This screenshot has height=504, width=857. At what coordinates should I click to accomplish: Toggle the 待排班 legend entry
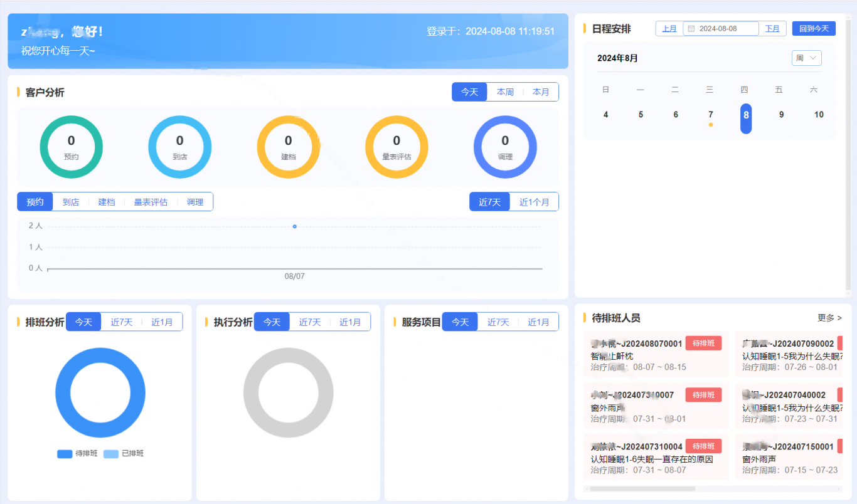[77, 453]
